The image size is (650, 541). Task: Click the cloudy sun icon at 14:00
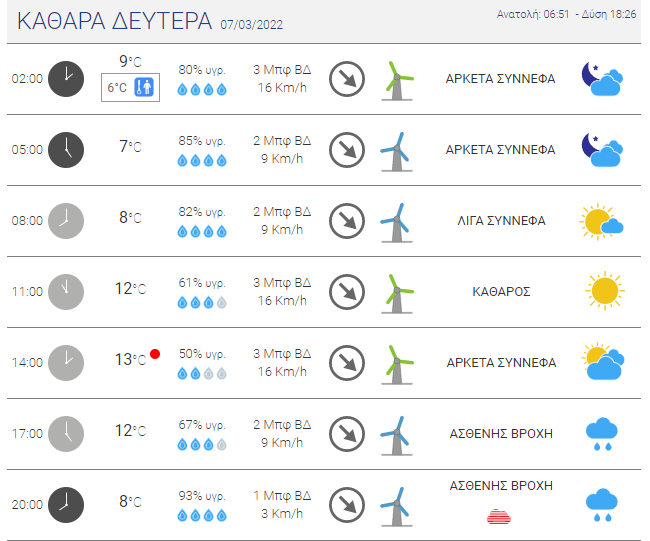point(602,362)
